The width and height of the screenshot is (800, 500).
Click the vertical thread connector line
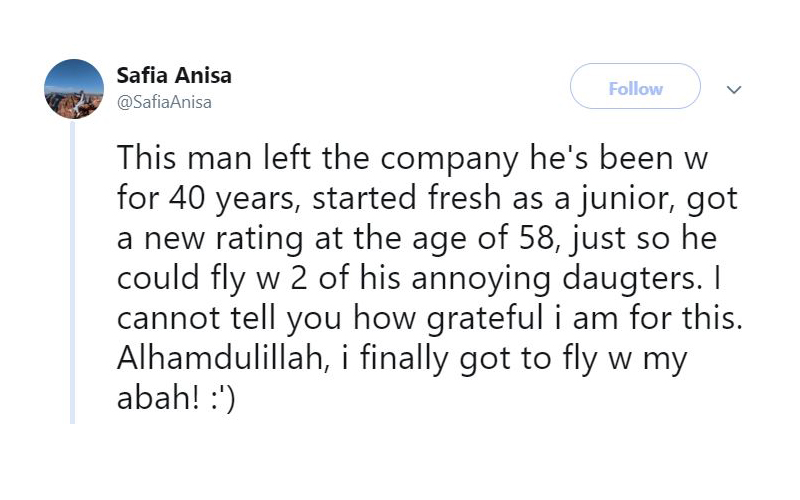72,272
